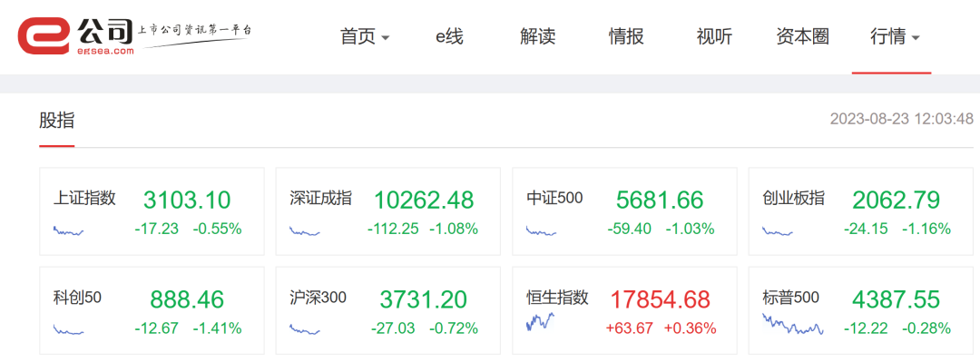Open the e线 menu item
The width and height of the screenshot is (980, 362).
(449, 36)
